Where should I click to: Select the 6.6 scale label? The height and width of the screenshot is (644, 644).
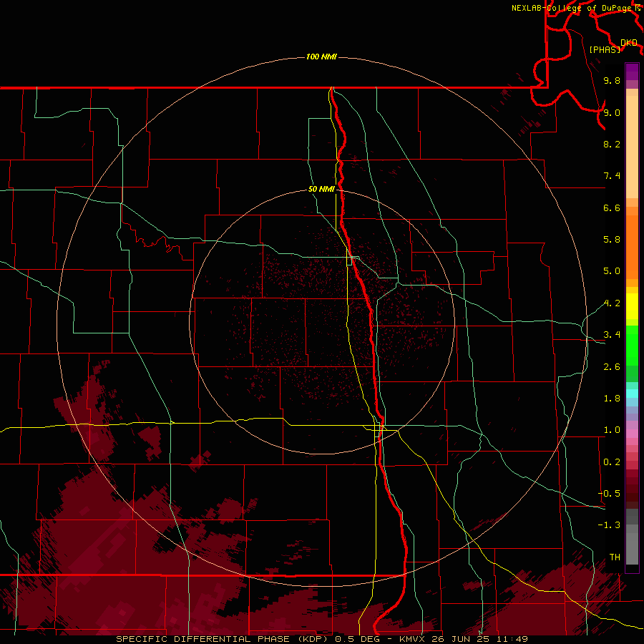pyautogui.click(x=612, y=208)
